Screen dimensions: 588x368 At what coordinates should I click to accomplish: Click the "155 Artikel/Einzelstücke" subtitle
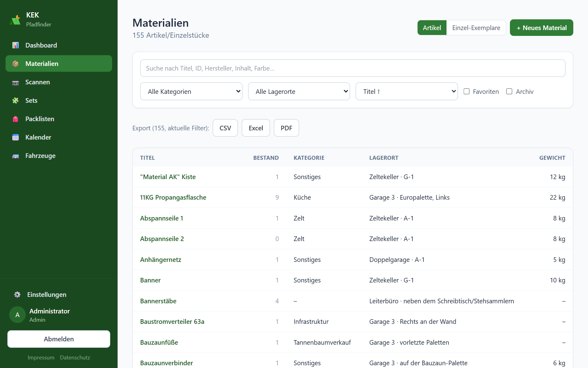[171, 35]
